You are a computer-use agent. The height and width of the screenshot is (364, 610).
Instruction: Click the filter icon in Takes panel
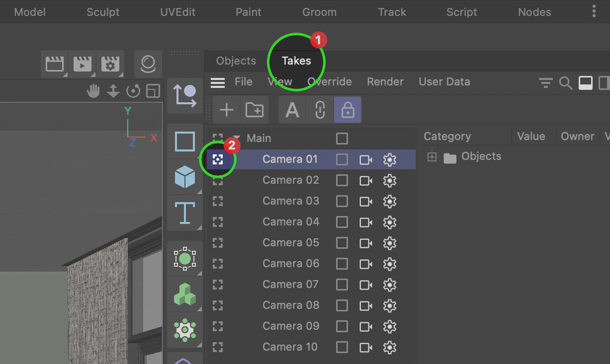pos(546,83)
